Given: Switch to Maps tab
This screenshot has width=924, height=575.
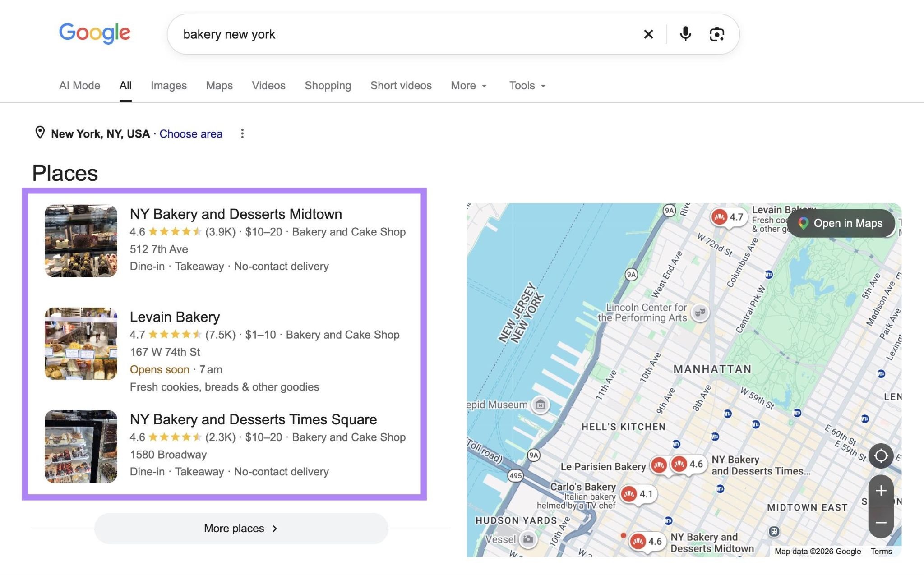Looking at the screenshot, I should (219, 86).
